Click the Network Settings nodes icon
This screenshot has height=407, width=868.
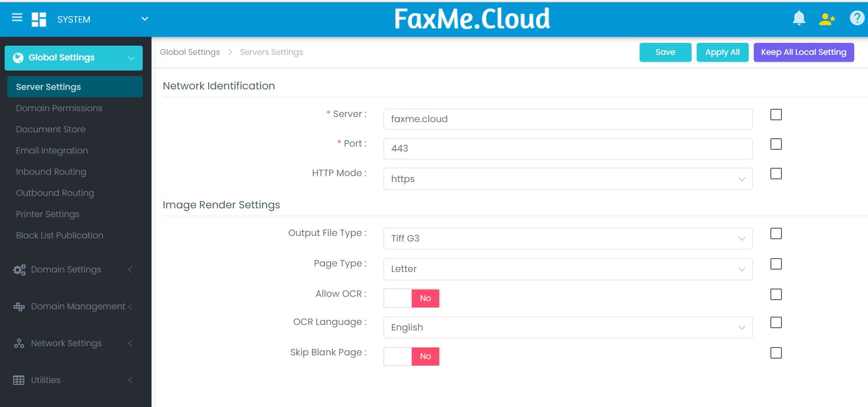tap(19, 343)
